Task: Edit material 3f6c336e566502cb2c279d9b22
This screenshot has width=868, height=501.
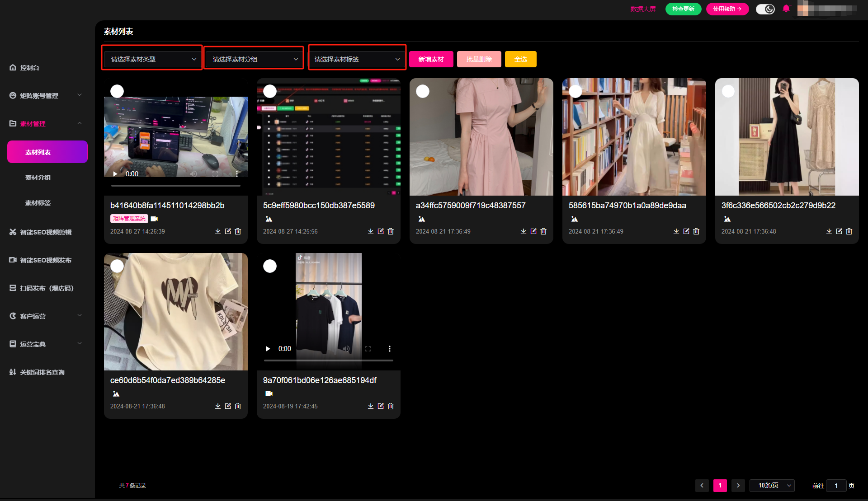Action: (x=839, y=231)
